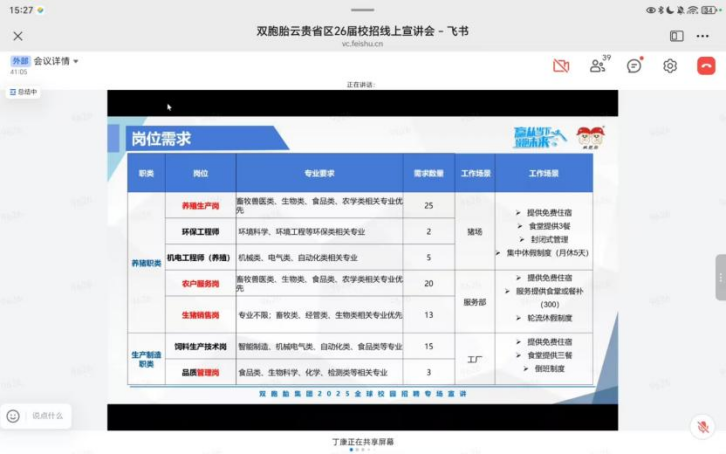Expand the right edge side panel handle
The image size is (726, 454).
coord(720,277)
